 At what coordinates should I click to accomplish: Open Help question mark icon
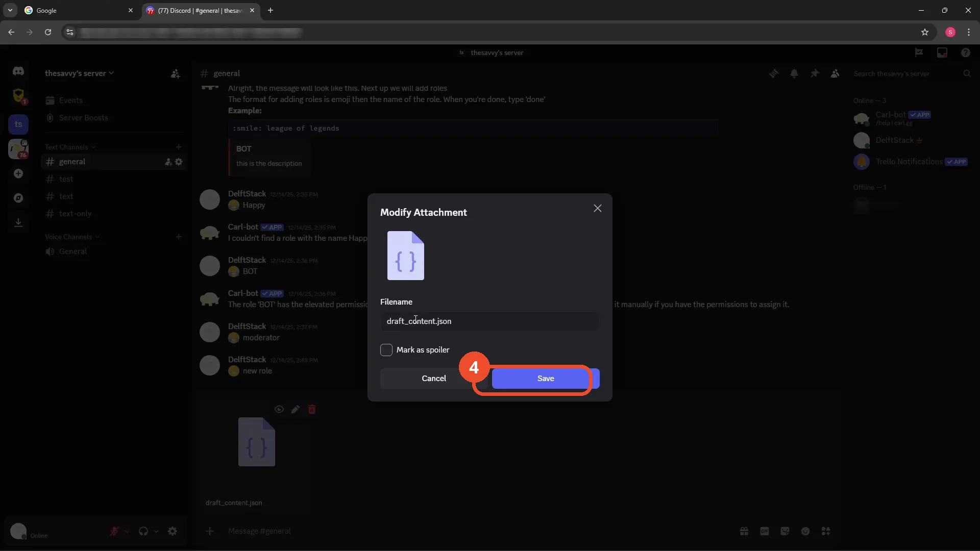click(966, 53)
